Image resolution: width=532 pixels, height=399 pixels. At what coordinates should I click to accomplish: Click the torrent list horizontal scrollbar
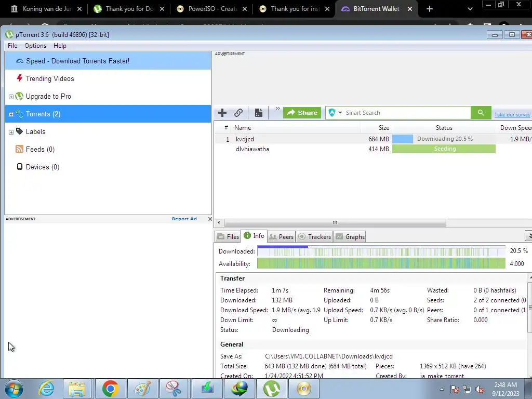coord(335,222)
